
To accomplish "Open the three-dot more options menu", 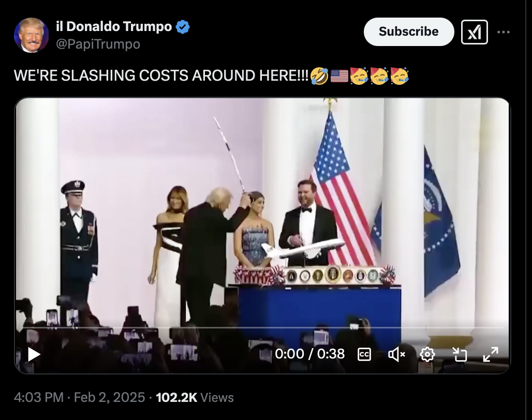I will (x=504, y=32).
